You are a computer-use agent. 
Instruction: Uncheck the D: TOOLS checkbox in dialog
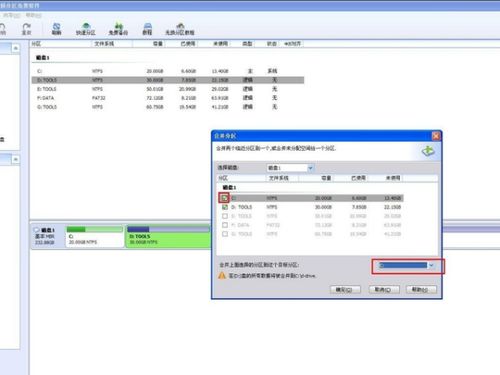pyautogui.click(x=225, y=207)
